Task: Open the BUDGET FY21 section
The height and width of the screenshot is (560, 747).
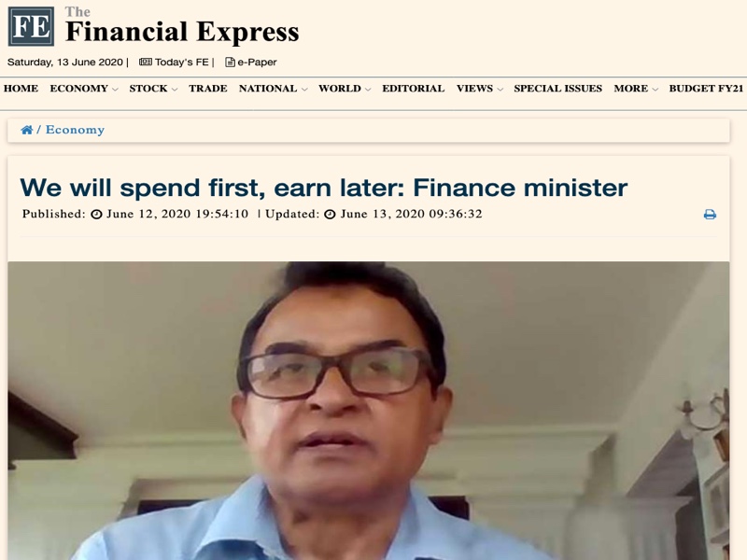Action: point(706,89)
